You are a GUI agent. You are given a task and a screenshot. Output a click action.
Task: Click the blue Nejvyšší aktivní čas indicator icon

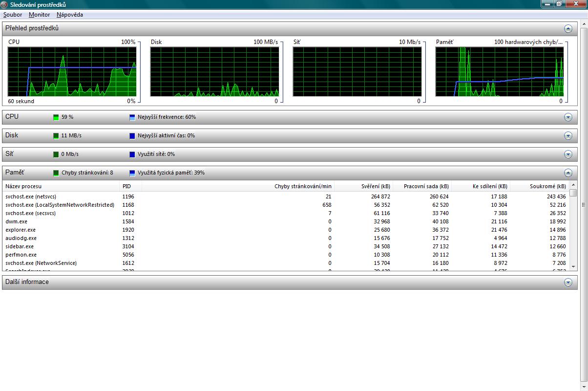tap(132, 136)
